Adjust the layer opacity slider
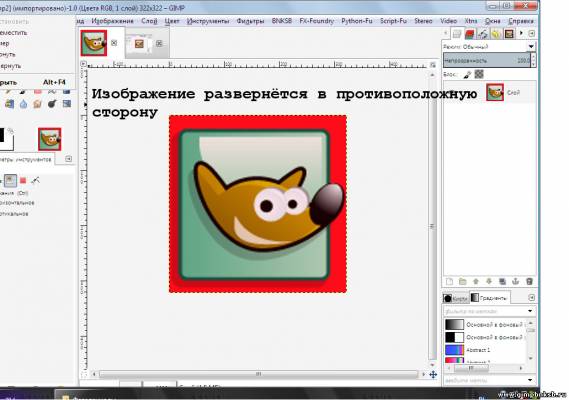Screen dimensions: 569x400 pyautogui.click(x=487, y=60)
